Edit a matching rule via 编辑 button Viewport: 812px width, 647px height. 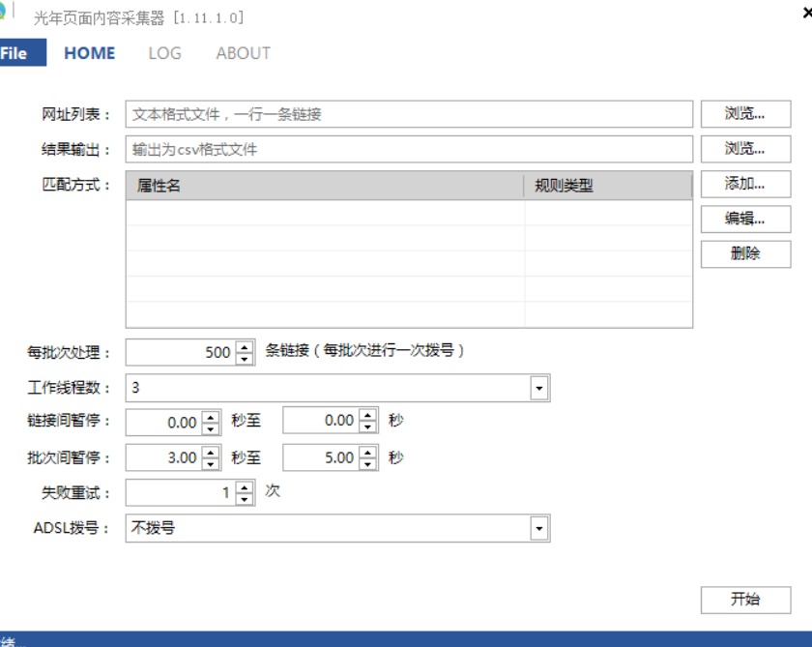(x=744, y=219)
